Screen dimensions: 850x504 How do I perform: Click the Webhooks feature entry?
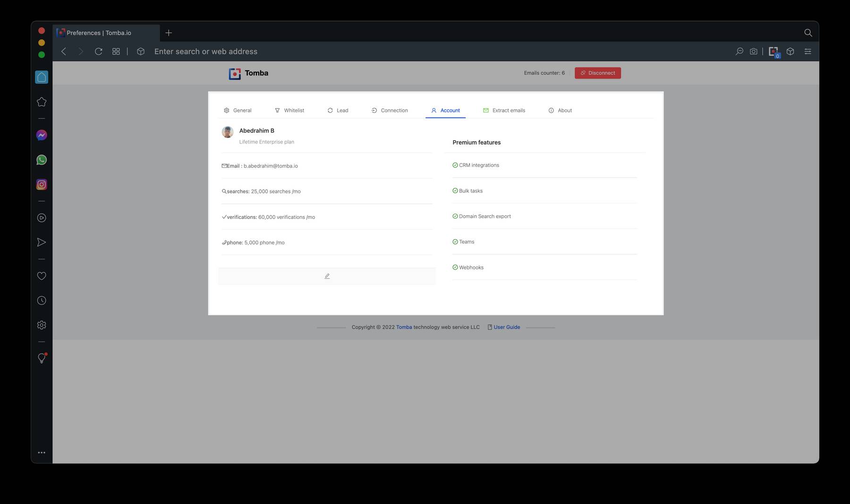pyautogui.click(x=468, y=267)
